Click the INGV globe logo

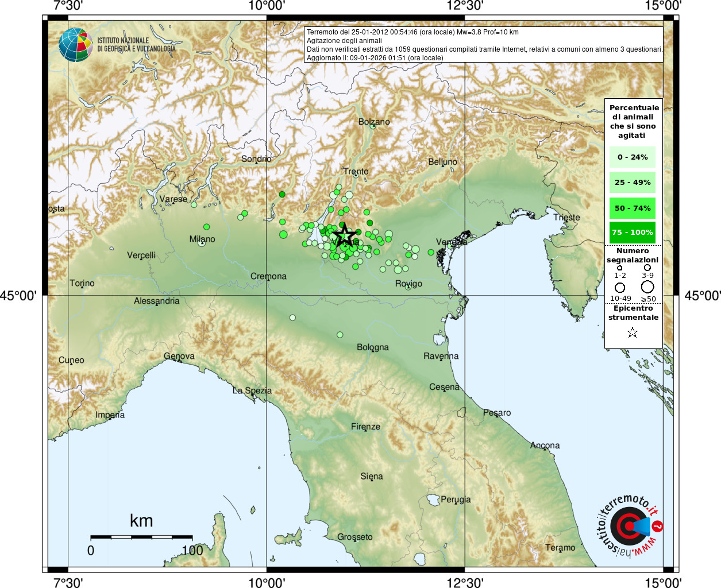coord(75,45)
